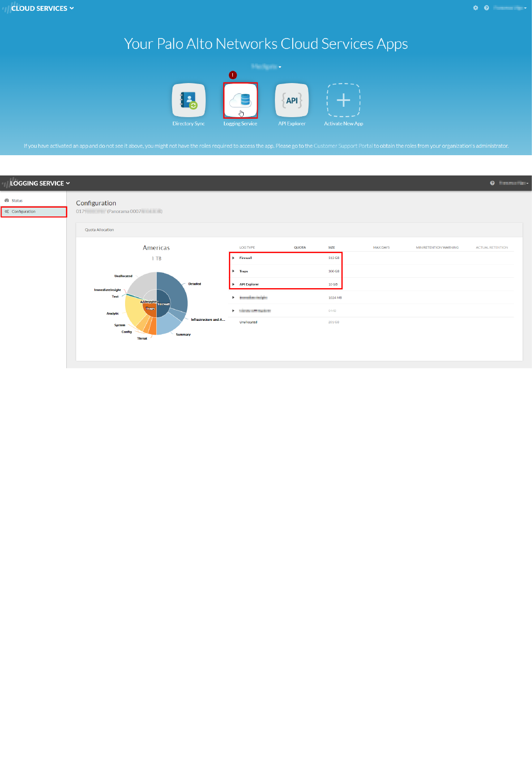Click the LOG TYPE column header
Viewport: 532px width, 776px height.
(x=247, y=248)
